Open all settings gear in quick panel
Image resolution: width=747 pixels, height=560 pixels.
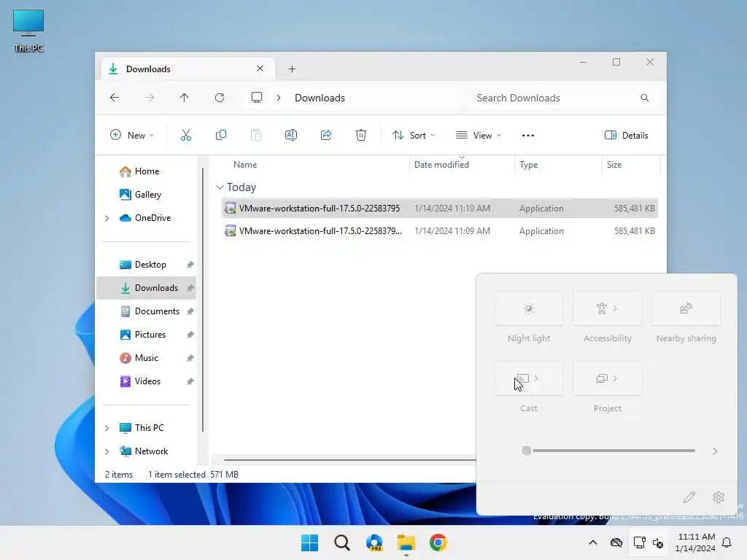[719, 497]
